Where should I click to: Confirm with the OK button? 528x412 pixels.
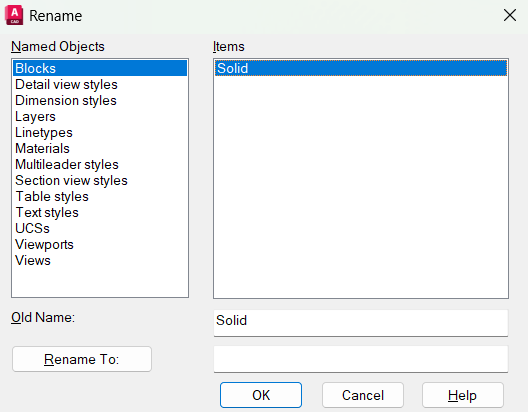click(261, 395)
